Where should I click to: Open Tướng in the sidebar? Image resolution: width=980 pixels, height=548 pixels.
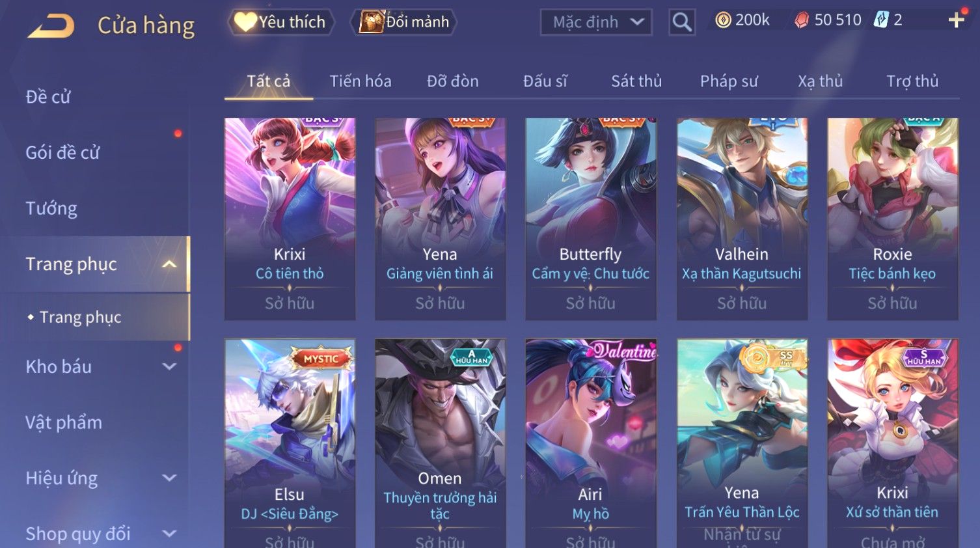(x=51, y=208)
